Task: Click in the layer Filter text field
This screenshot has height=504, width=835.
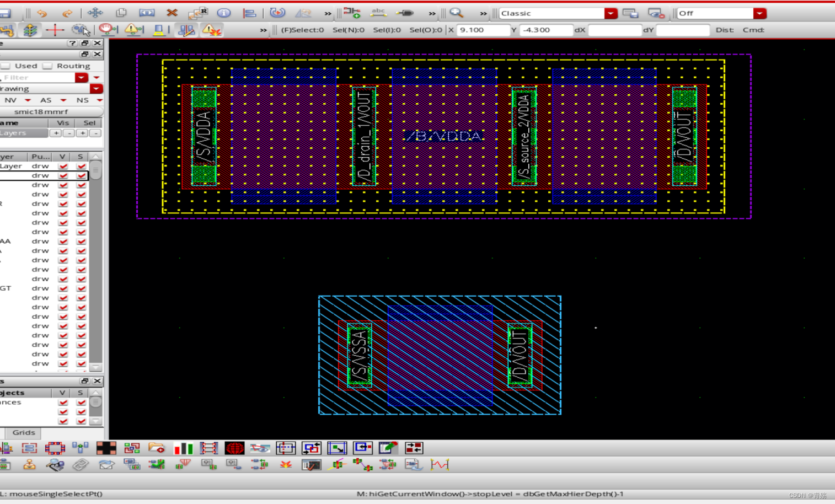Action: click(38, 77)
